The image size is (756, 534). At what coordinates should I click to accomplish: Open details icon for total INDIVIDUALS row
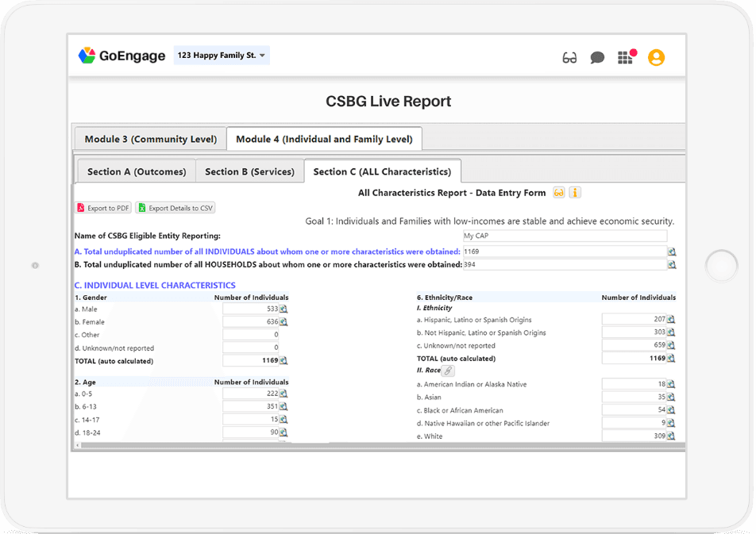(x=672, y=252)
